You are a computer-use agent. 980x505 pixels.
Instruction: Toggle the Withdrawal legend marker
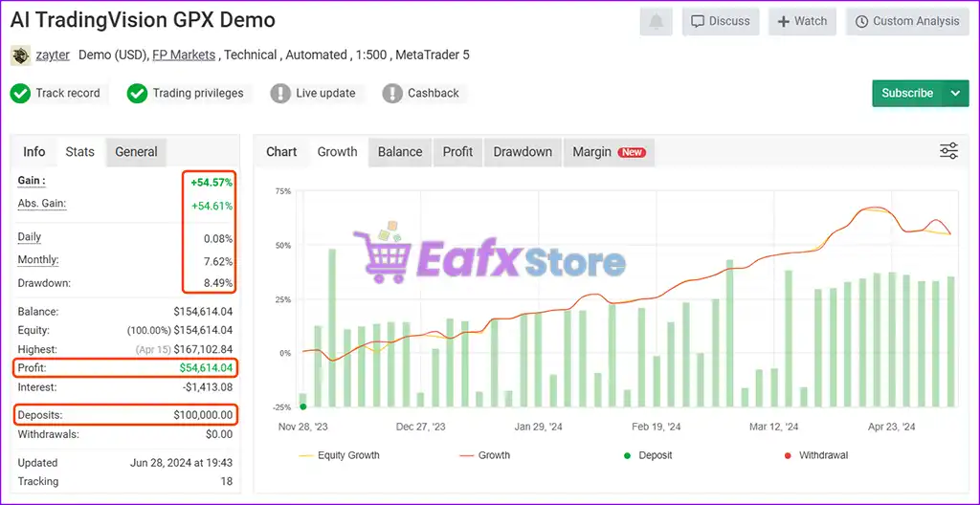(x=815, y=455)
